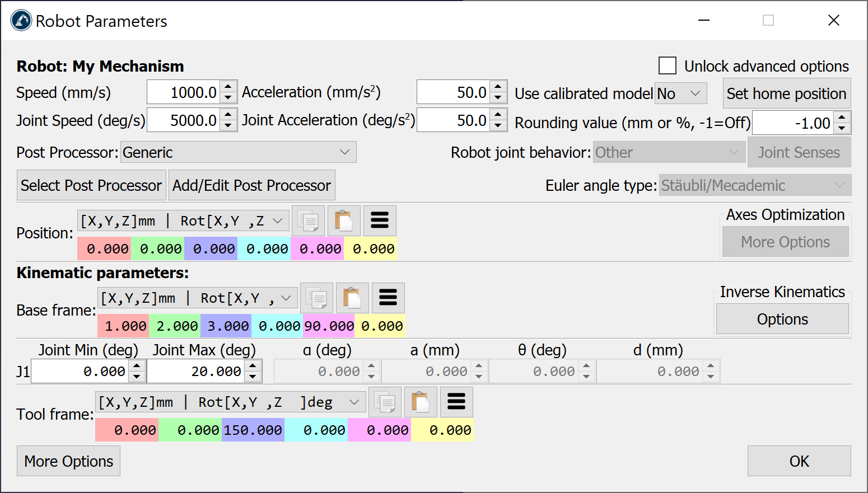Paste into the Base frame row
Screen dimensions: 868x493
pos(352,298)
